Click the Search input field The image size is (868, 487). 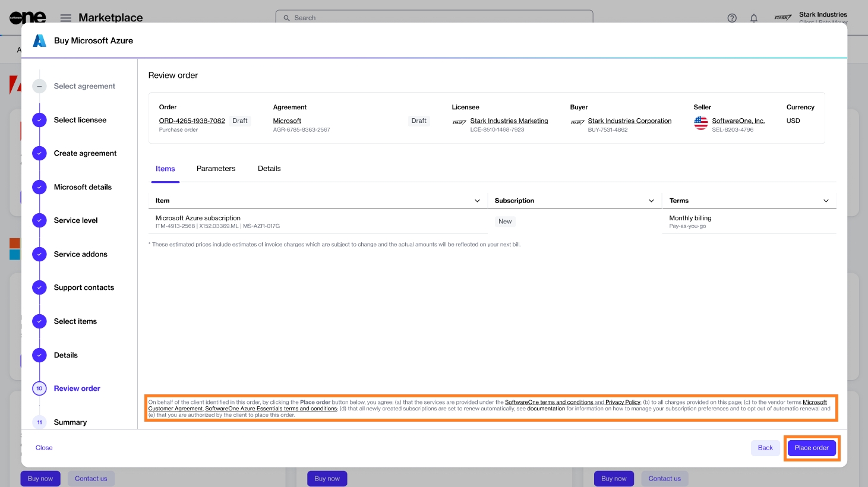pos(434,18)
